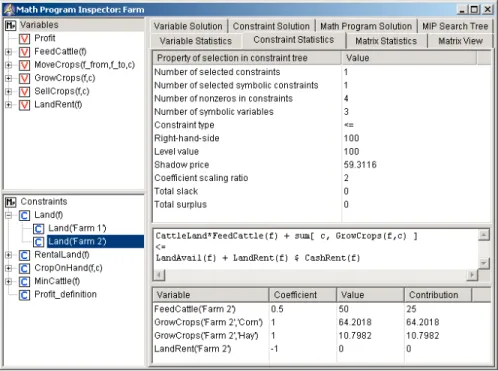Click the Constraints tree header icon
This screenshot has width=498, height=371.
11,202
